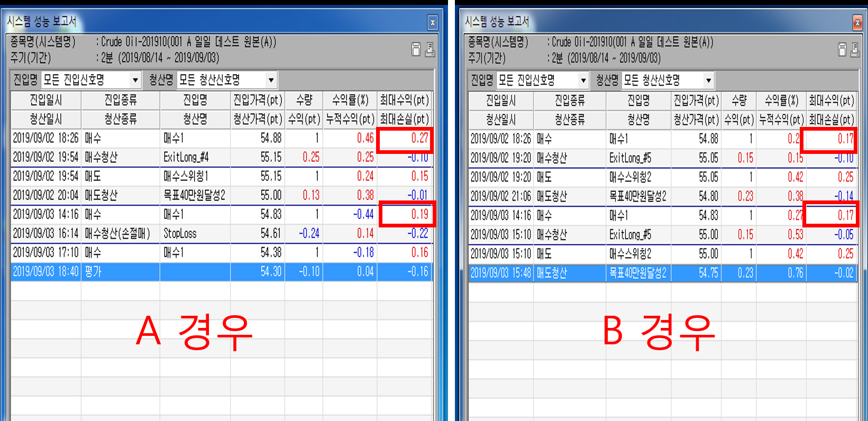Image resolution: width=868 pixels, height=421 pixels.
Task: Click 진입가격(pt) column header in right window
Action: (696, 100)
